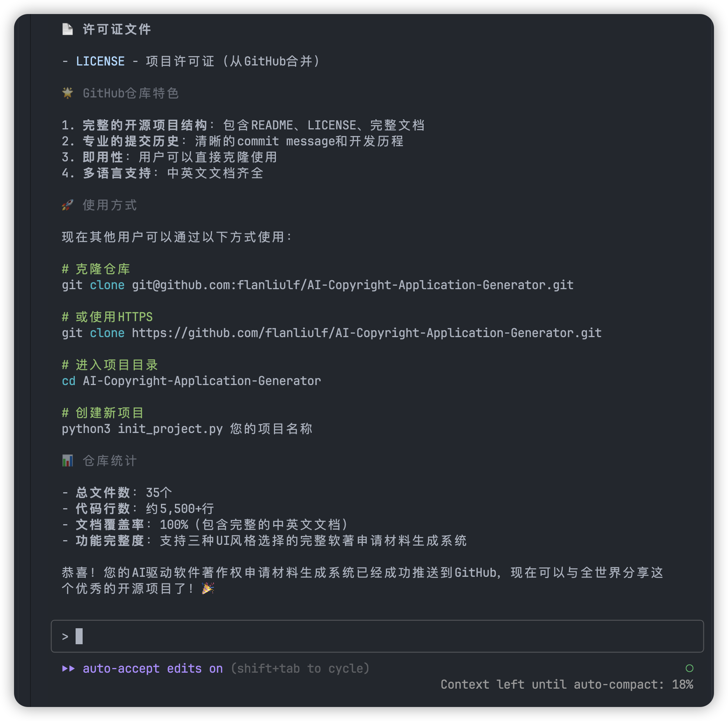Toggle the auto-accept edits on mode
This screenshot has width=728, height=721.
click(x=152, y=668)
